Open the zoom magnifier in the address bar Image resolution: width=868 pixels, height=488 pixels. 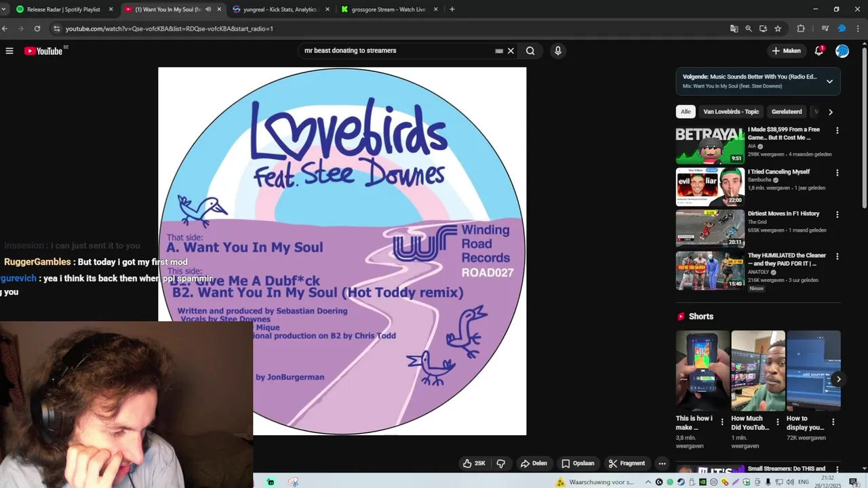point(749,28)
